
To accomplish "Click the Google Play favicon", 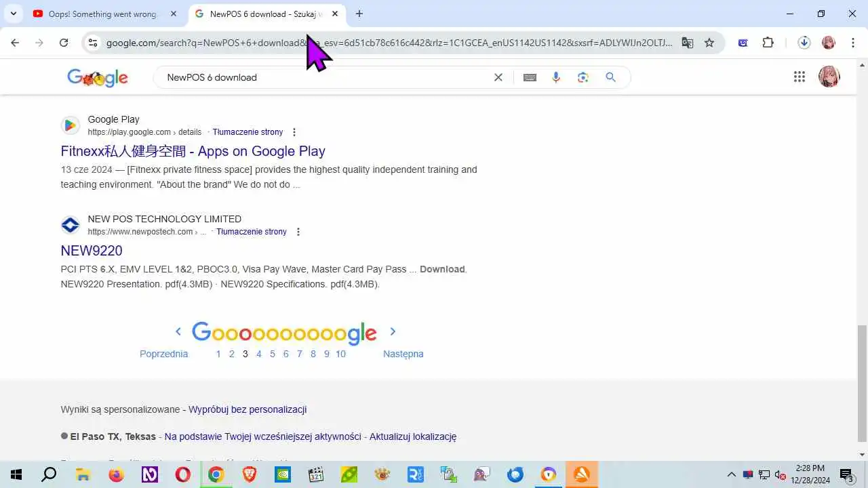I will coord(71,125).
